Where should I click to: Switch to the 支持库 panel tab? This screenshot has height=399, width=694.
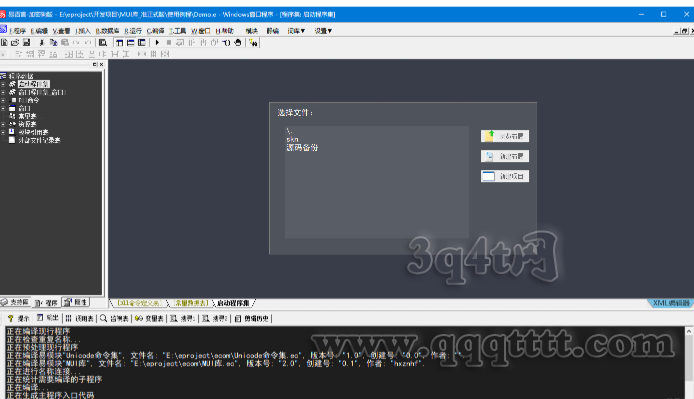point(15,302)
